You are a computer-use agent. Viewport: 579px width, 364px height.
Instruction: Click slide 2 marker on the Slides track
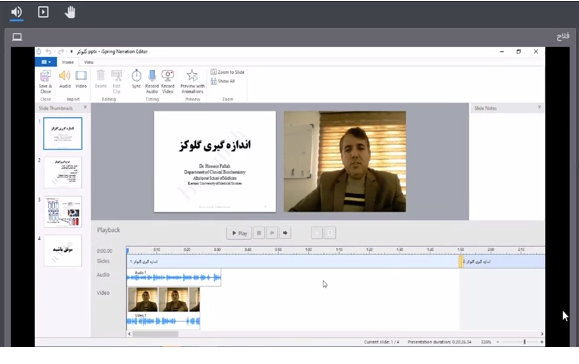(x=461, y=262)
